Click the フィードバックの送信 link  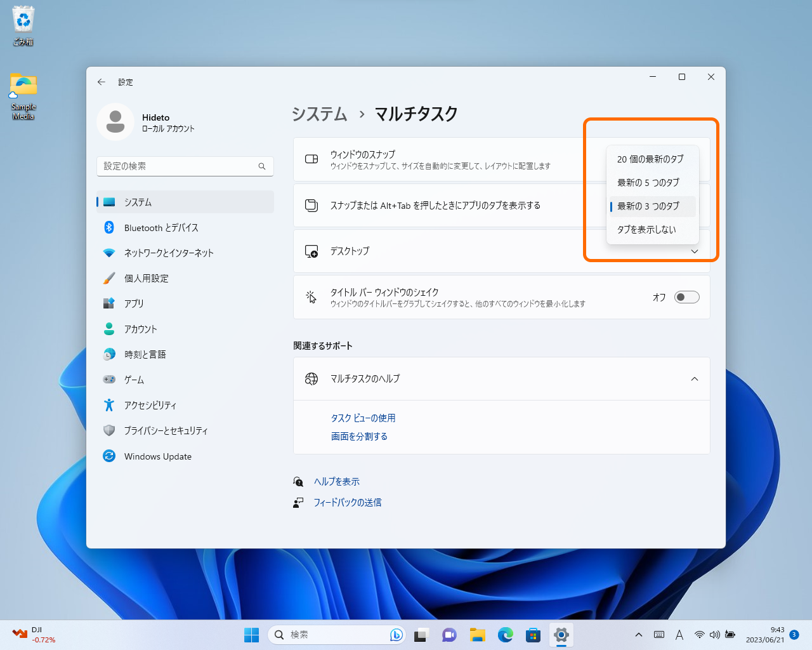click(348, 502)
